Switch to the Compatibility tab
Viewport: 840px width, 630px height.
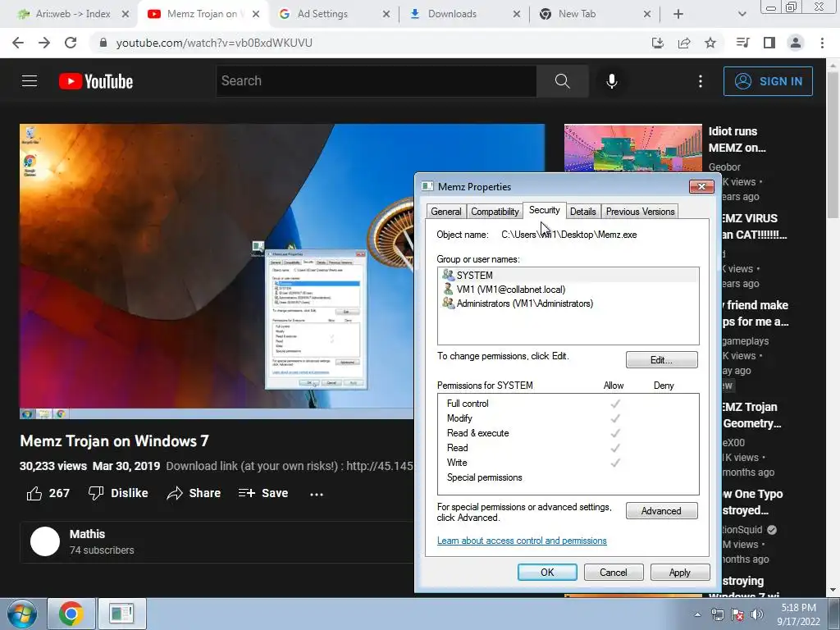click(x=495, y=212)
